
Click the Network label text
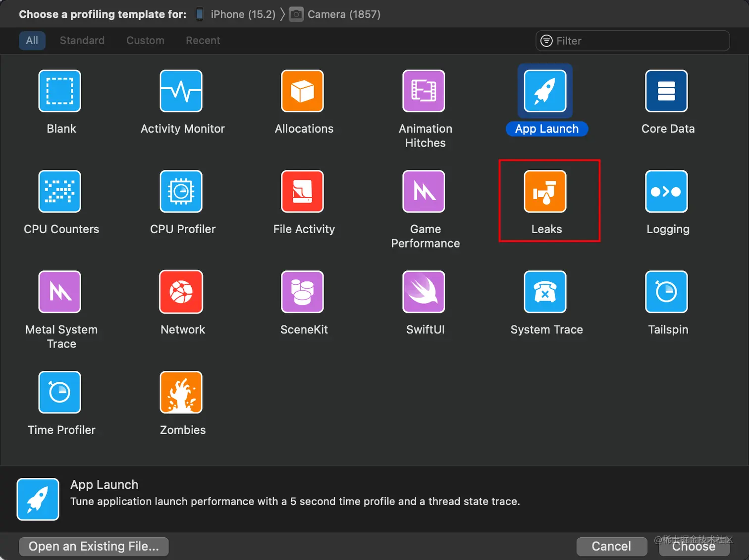[x=183, y=330]
